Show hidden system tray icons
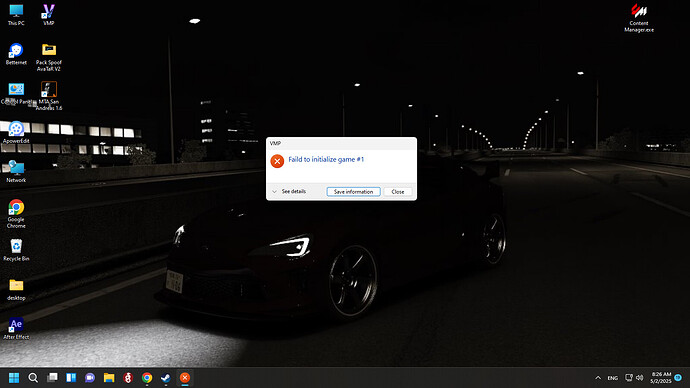The height and width of the screenshot is (388, 690). click(x=598, y=378)
